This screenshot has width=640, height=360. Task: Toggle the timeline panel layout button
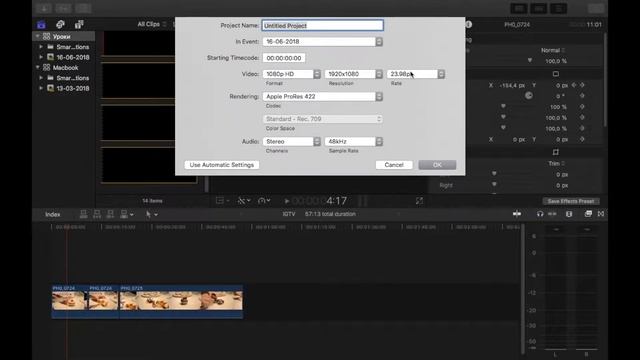pyautogui.click(x=539, y=8)
